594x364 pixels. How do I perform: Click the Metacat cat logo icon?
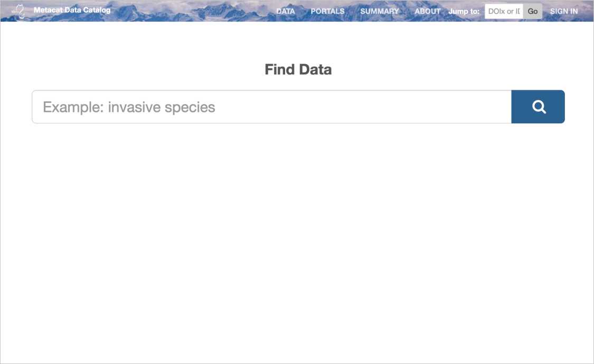pos(19,11)
